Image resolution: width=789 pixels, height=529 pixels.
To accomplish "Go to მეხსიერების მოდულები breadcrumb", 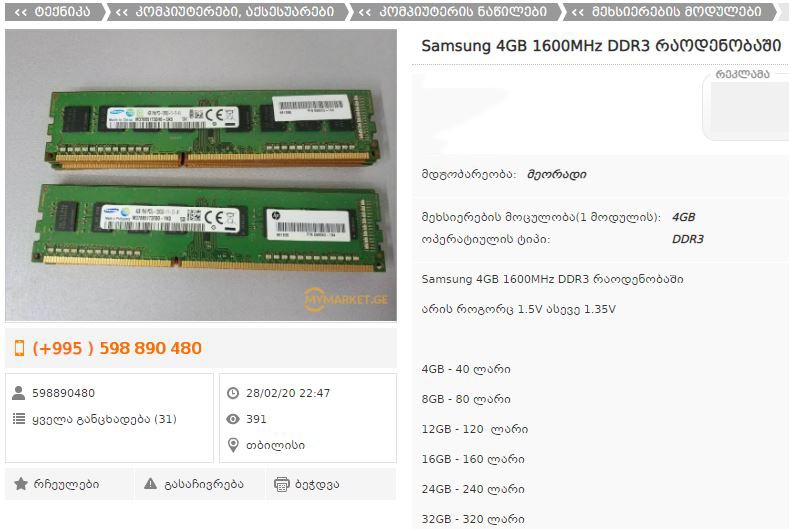I will pyautogui.click(x=669, y=12).
